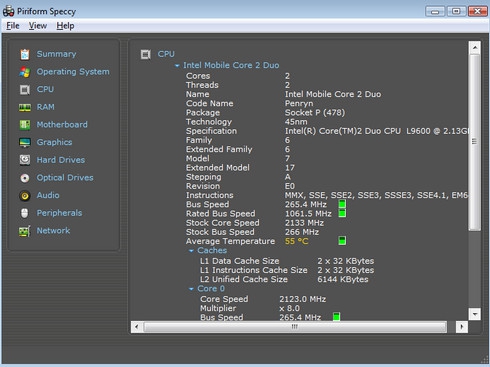This screenshot has height=367, width=490.
Task: Click the CPU chip icon in sidebar
Action: click(25, 90)
